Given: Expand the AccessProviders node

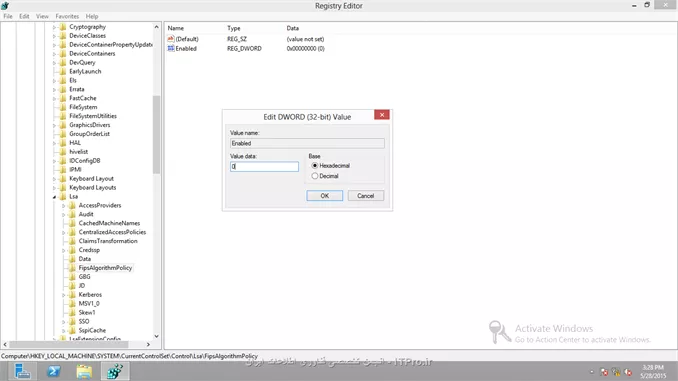Looking at the screenshot, I should click(64, 206).
